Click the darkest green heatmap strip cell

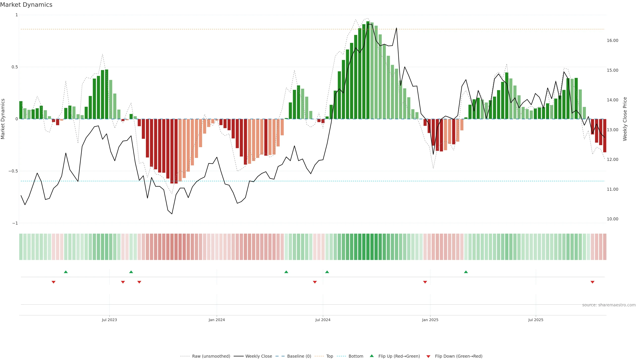click(x=368, y=247)
